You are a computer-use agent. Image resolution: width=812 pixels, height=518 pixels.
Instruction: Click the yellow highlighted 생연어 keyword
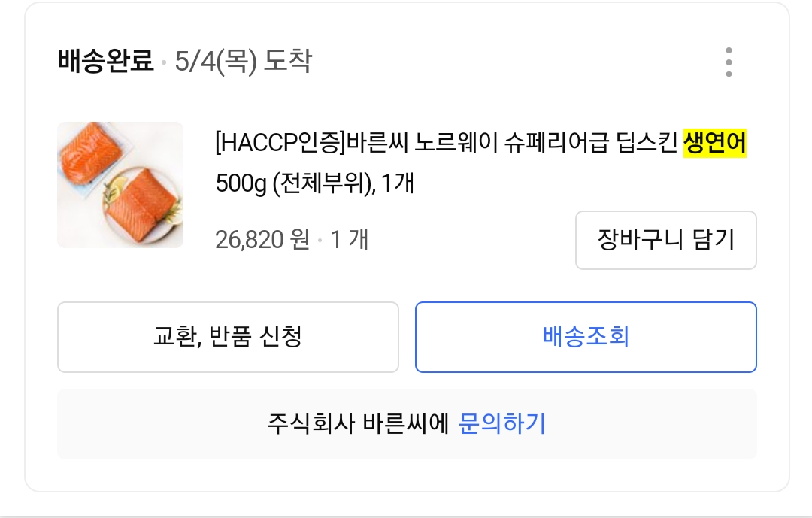coord(714,142)
